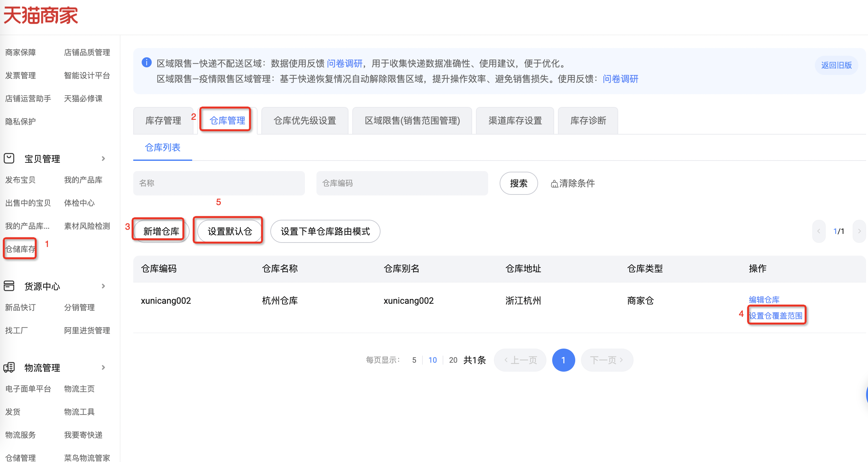Open 店铺运营助手 in the sidebar
Viewport: 868px width, 462px height.
28,98
